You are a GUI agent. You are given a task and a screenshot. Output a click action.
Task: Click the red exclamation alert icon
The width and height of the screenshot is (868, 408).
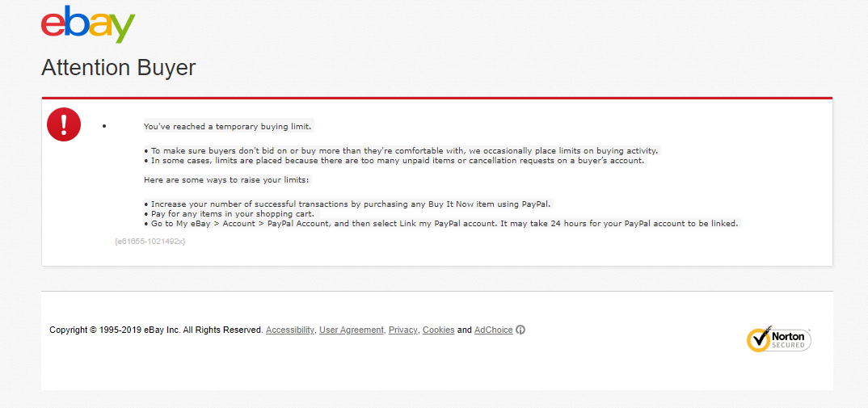[x=64, y=124]
